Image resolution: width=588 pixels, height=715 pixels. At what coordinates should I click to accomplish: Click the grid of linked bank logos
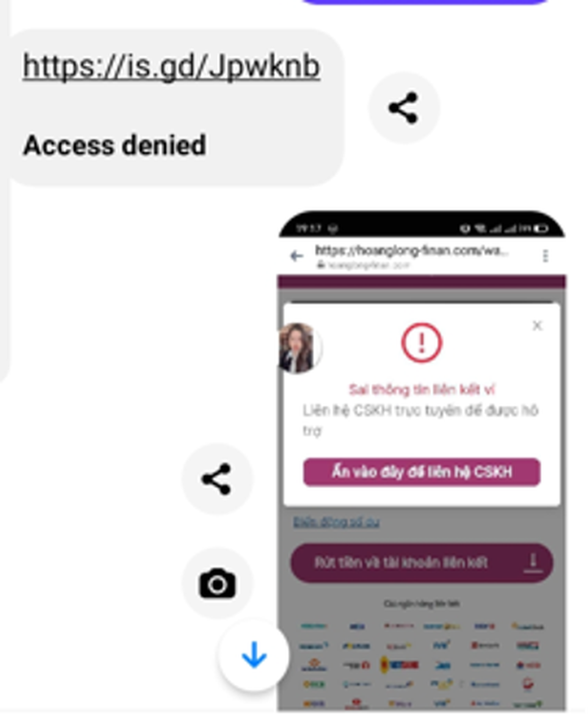(422, 664)
